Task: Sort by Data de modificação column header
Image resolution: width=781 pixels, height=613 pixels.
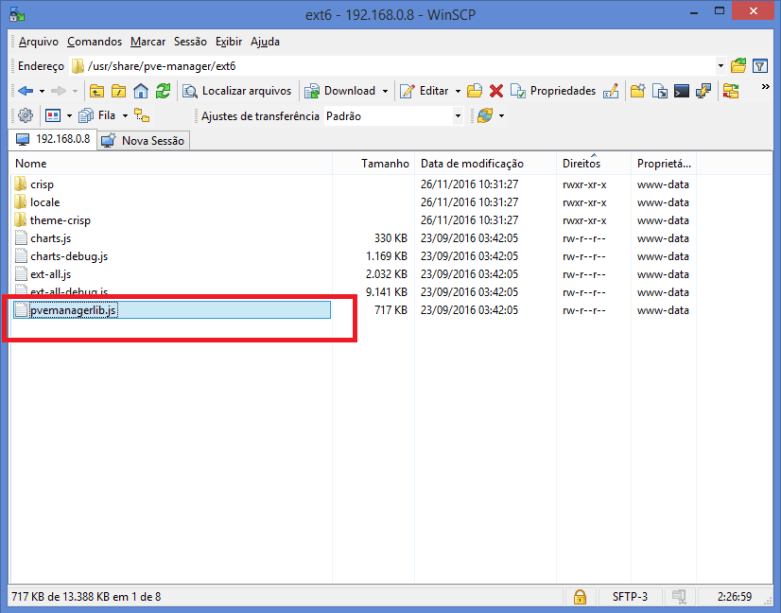Action: coord(472,163)
